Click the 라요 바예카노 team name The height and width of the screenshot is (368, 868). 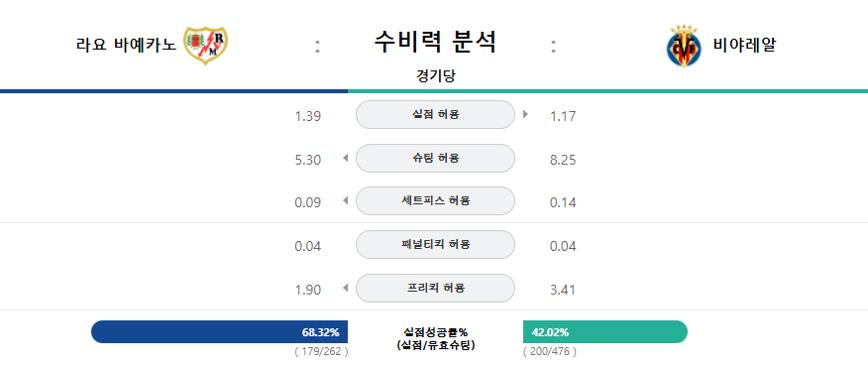pyautogui.click(x=126, y=45)
